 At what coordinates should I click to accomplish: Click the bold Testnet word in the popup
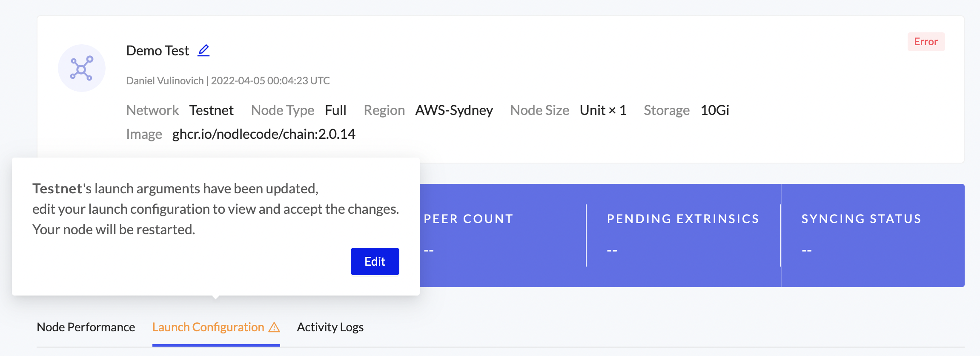tap(57, 189)
